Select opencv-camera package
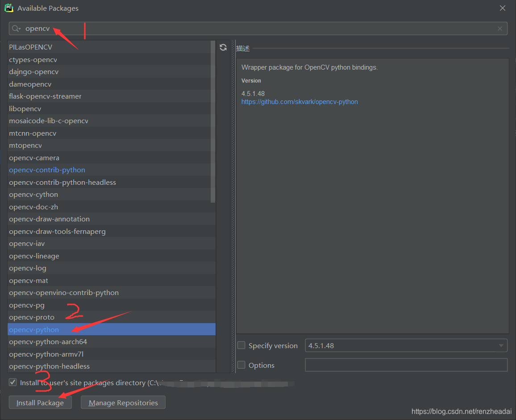The width and height of the screenshot is (516, 420). click(x=112, y=158)
